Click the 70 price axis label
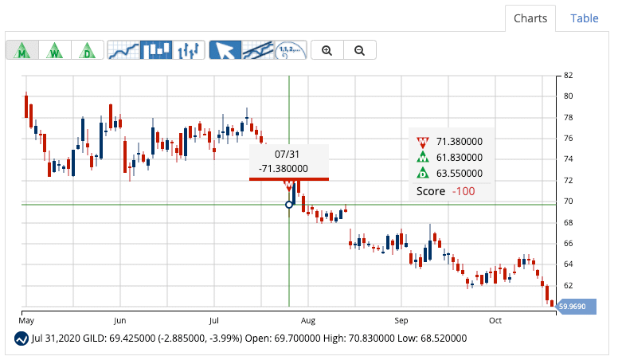618x364 pixels. 568,202
